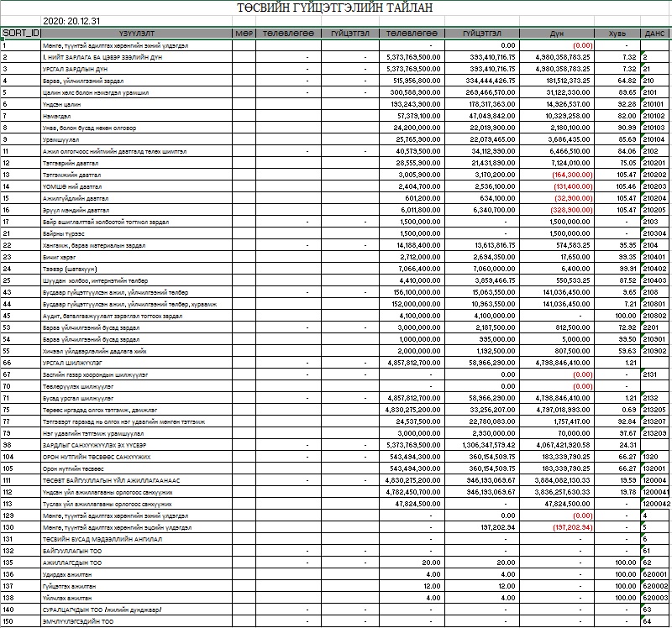Click the value 22,780,083.00
Screen dimensions: 672x628
[492, 421]
